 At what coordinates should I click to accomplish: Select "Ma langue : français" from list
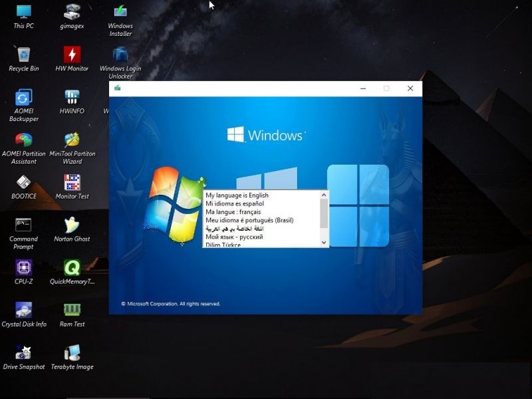click(233, 211)
